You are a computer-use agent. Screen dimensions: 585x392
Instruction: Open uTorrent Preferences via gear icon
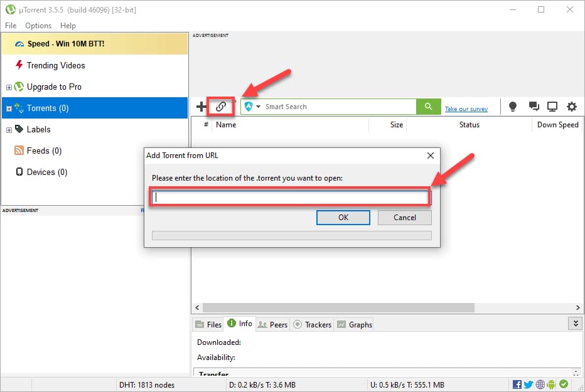tap(571, 107)
